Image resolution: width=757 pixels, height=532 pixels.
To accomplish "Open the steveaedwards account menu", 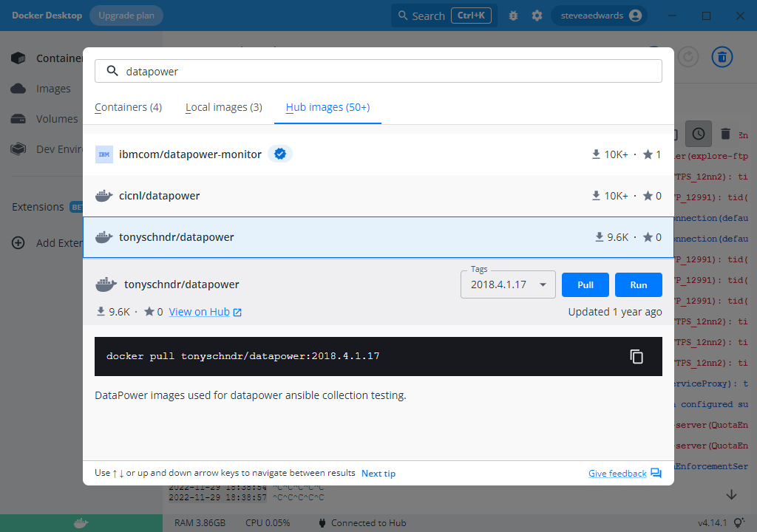I will pyautogui.click(x=599, y=15).
